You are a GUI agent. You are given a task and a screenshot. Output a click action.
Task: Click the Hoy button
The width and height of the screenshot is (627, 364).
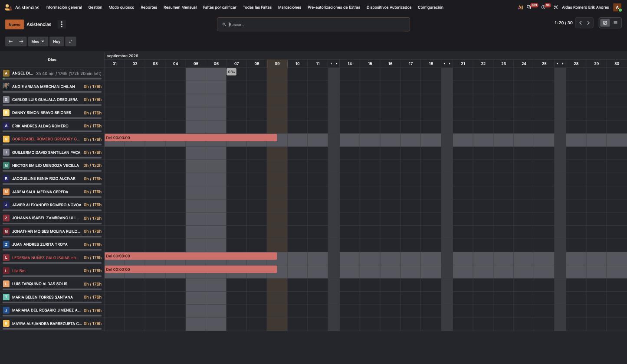click(57, 42)
